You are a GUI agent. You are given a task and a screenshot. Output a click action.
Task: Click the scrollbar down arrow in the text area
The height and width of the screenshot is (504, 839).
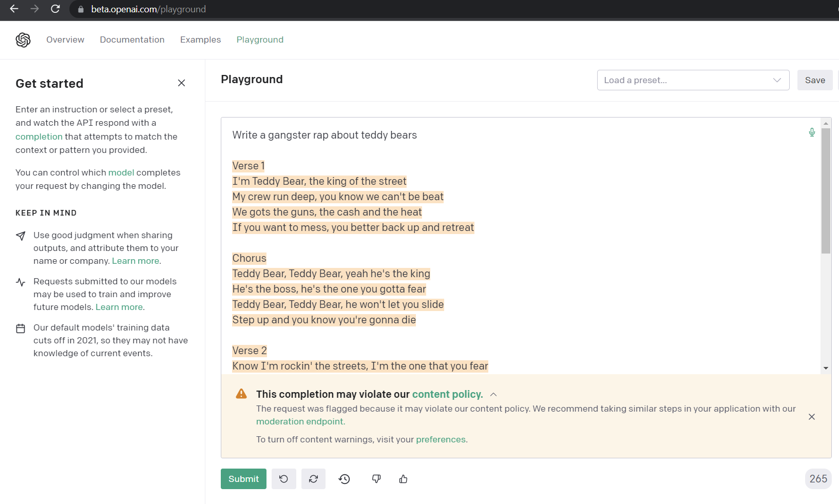pyautogui.click(x=826, y=368)
